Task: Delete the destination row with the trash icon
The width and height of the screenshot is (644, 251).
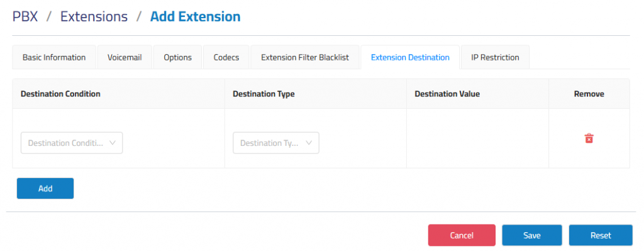Action: click(x=589, y=138)
